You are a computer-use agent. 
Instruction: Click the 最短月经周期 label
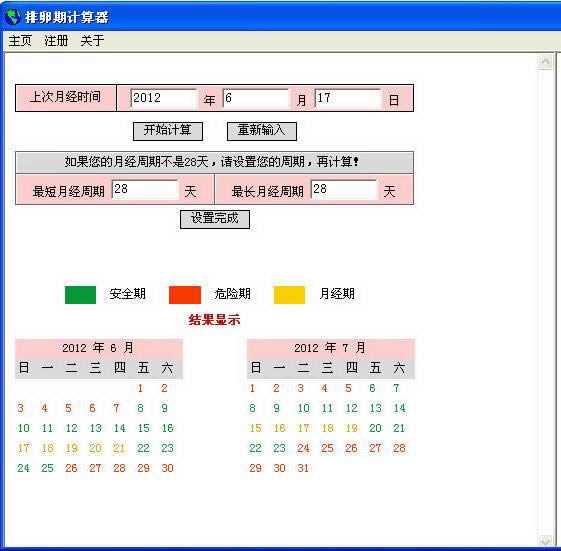(x=69, y=192)
